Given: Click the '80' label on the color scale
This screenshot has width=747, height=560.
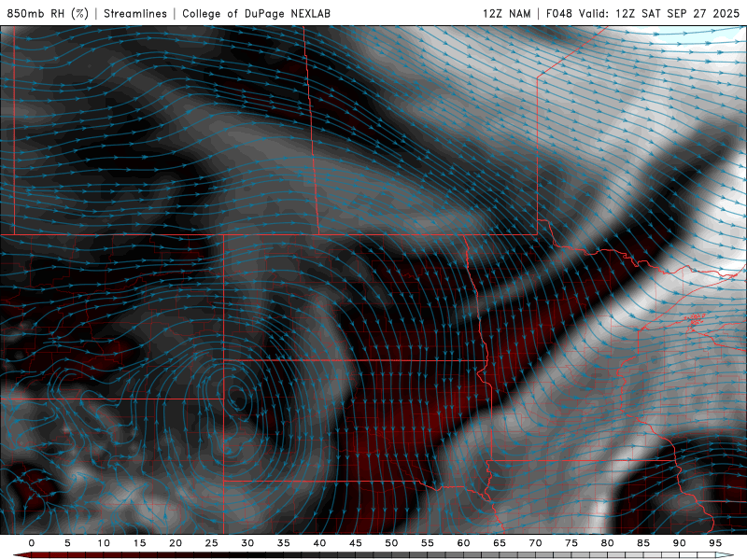Looking at the screenshot, I should [608, 543].
